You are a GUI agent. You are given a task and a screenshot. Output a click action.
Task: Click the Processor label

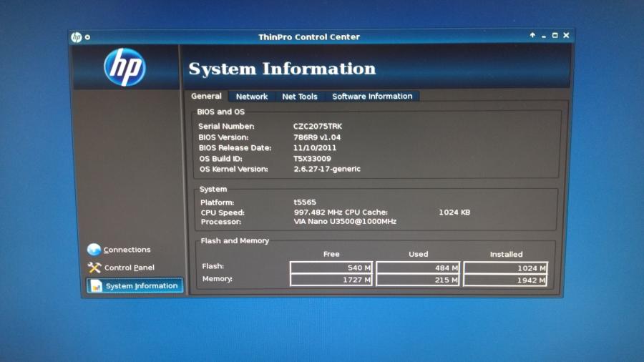pos(221,222)
